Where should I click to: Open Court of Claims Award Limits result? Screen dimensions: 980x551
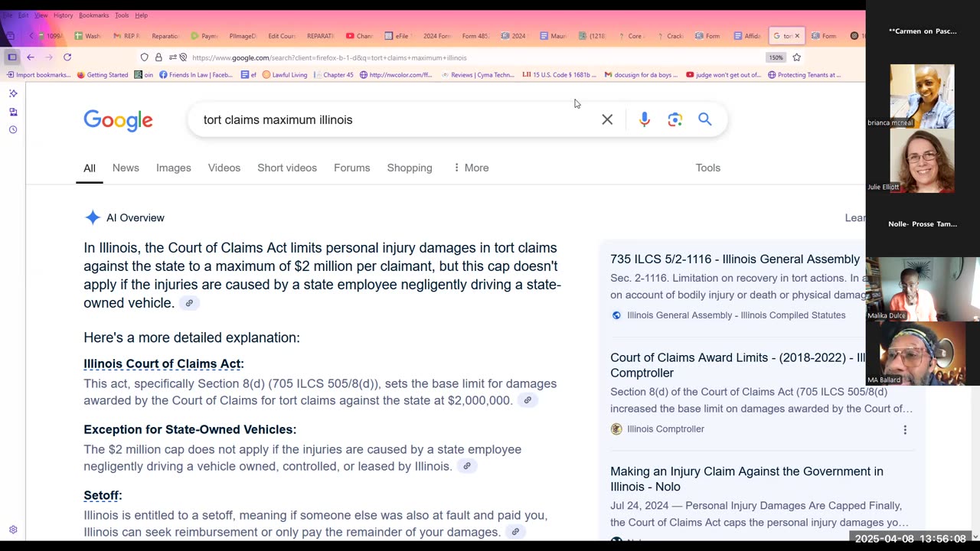click(x=738, y=365)
